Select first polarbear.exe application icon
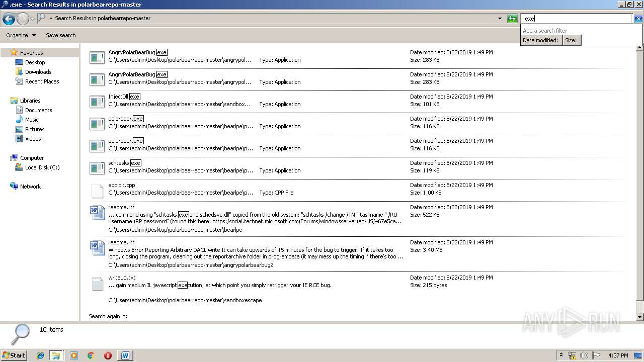The width and height of the screenshot is (644, 362). [97, 124]
